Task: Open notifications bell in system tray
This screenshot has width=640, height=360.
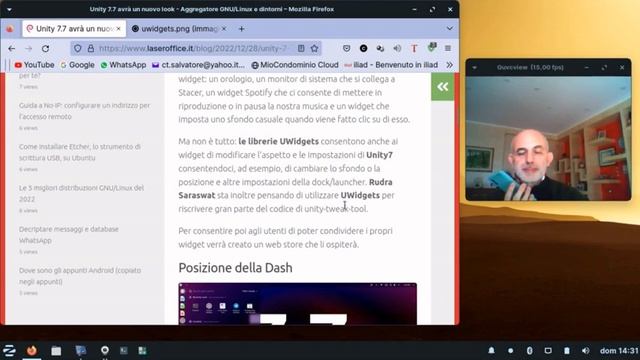Action: click(x=491, y=350)
